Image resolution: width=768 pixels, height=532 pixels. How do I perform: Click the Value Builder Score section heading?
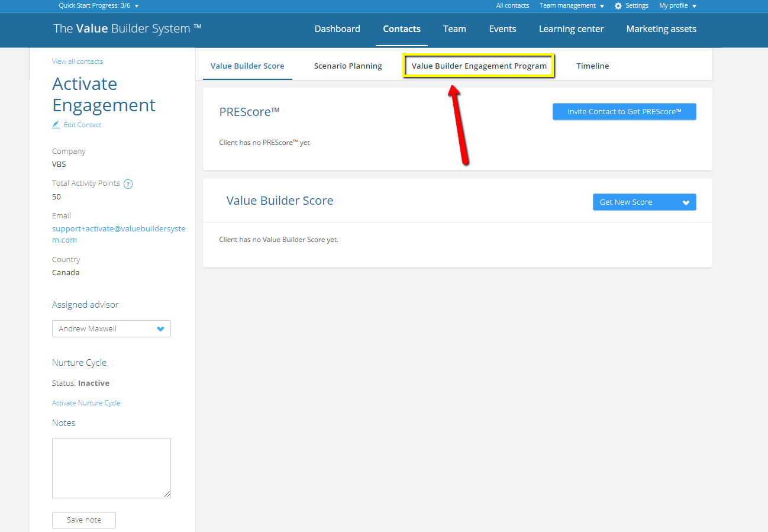280,201
